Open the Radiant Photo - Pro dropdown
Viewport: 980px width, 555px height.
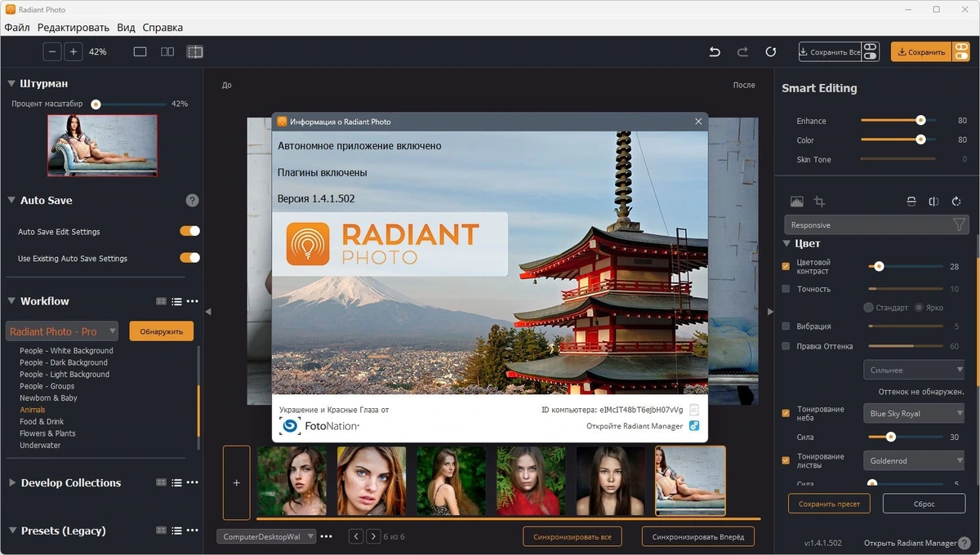coord(62,331)
